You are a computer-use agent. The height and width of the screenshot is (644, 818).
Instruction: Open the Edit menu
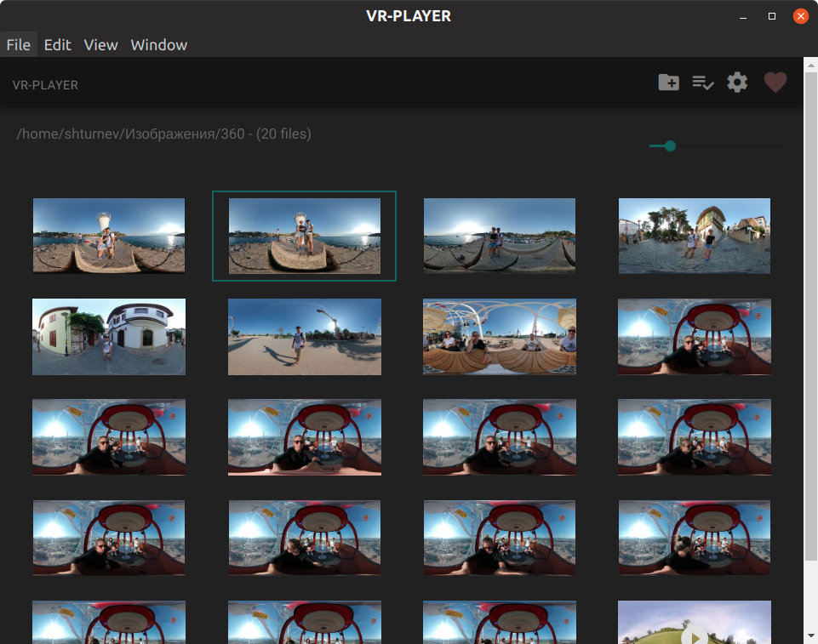coord(57,45)
